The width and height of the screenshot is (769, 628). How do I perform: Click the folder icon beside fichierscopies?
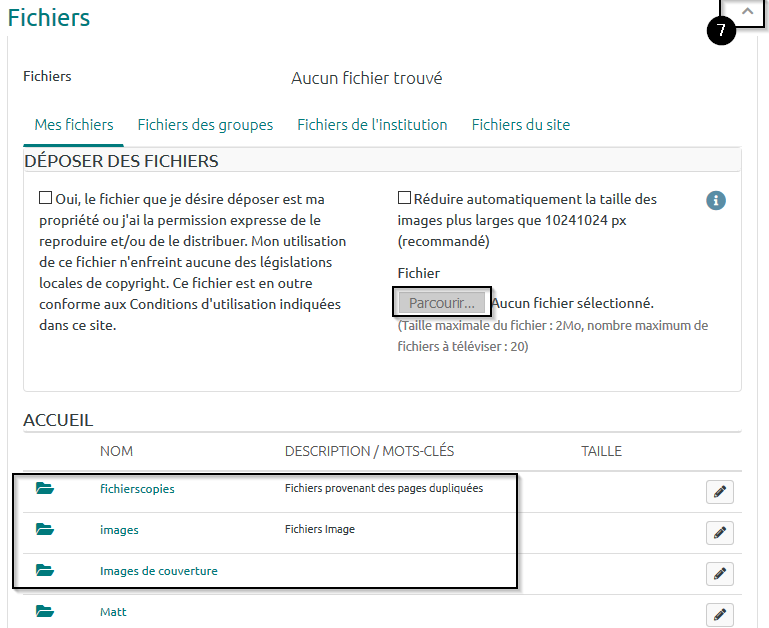click(44, 489)
